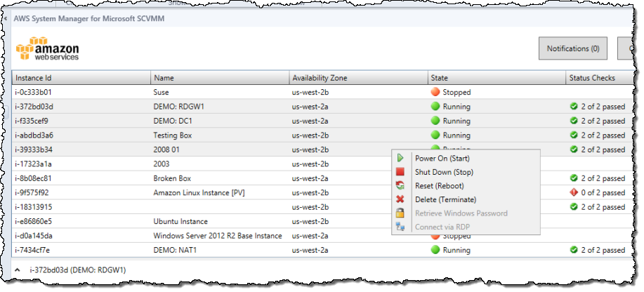Click the green Running dot for DEMO: DC1
Screen dimensions: 644x292
[435, 121]
